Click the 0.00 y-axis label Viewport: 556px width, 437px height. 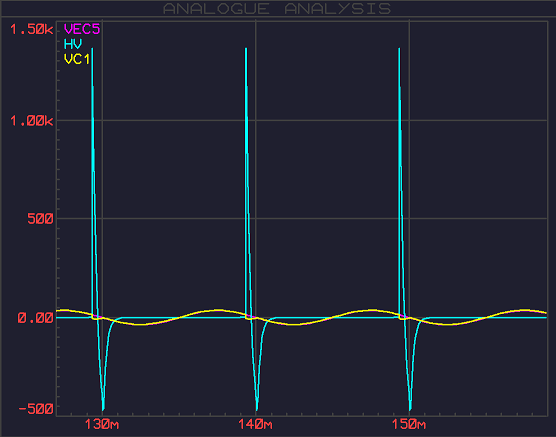[x=35, y=318]
